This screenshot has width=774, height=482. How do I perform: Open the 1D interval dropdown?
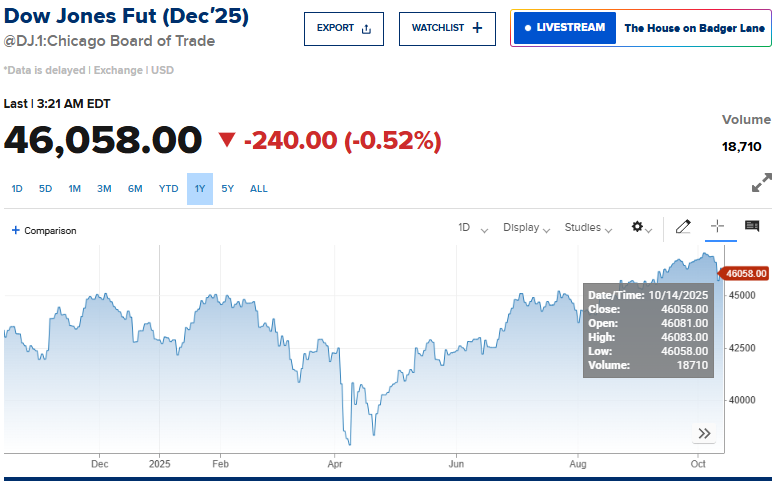(x=472, y=228)
